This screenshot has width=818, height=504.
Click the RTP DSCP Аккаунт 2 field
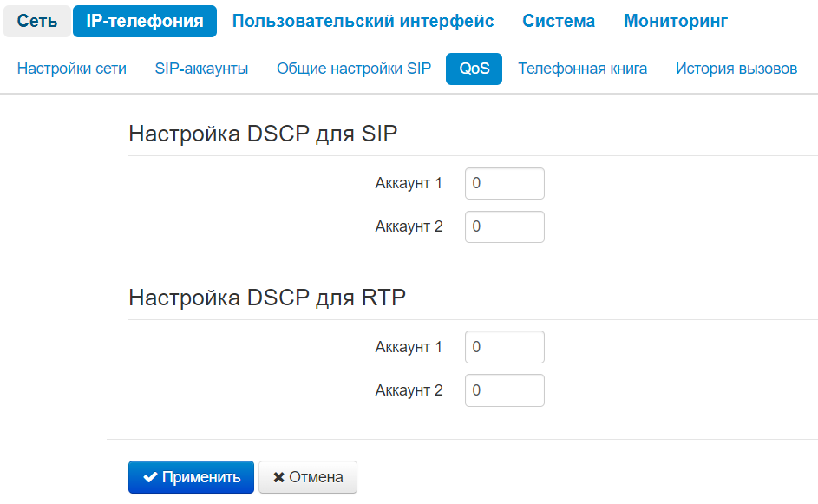(505, 390)
